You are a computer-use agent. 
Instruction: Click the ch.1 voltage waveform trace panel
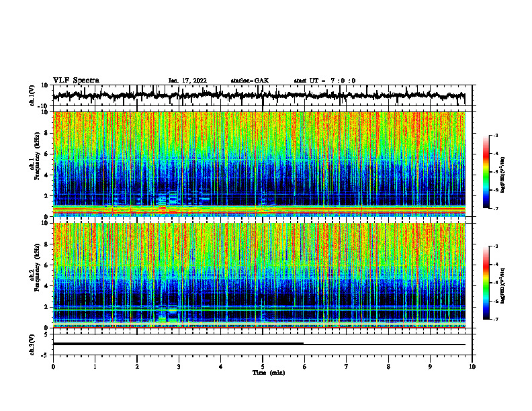coord(262,95)
